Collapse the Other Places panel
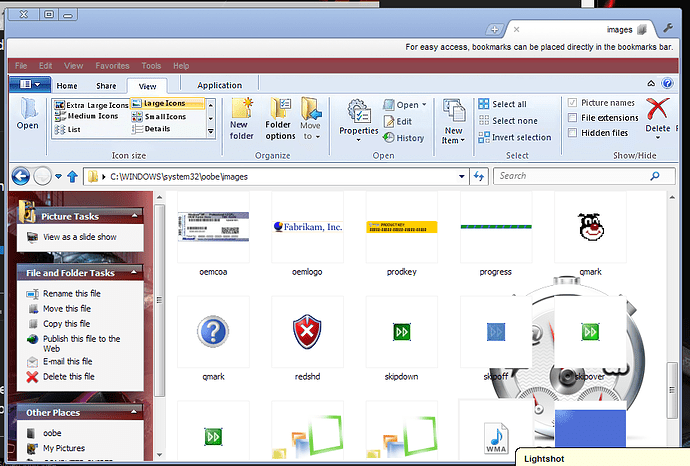Image resolution: width=690 pixels, height=466 pixels. (x=134, y=412)
